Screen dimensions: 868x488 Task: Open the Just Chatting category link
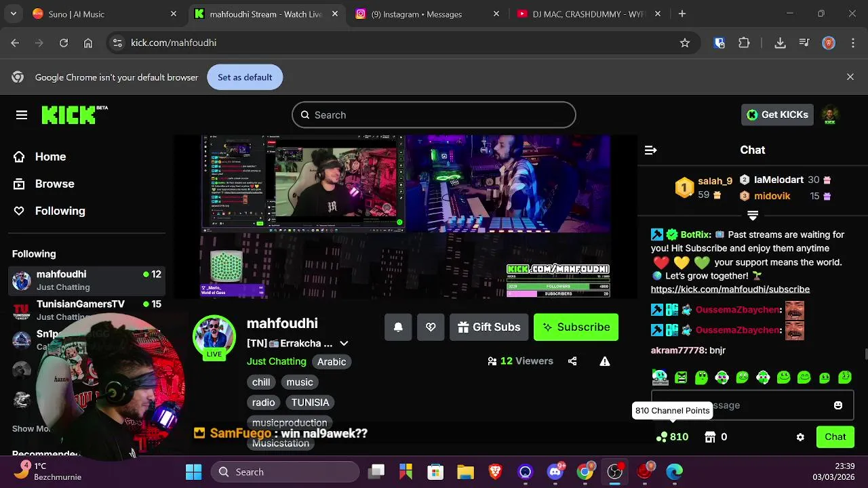pos(276,361)
